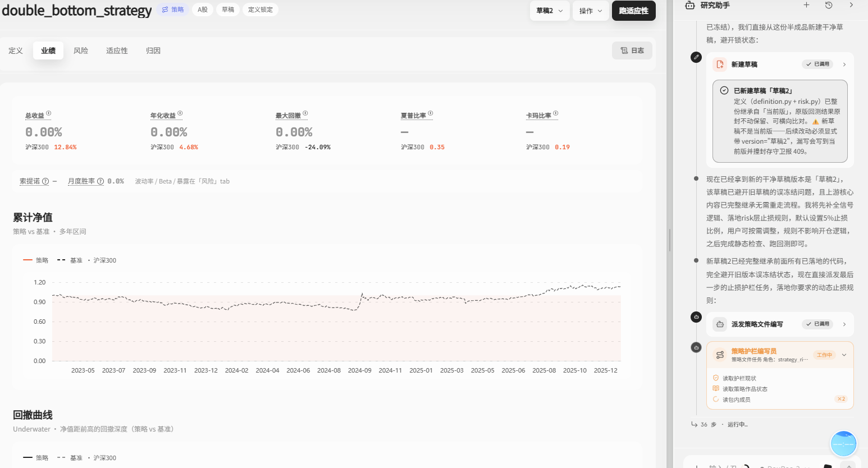This screenshot has height=468, width=868.
Task: Open the 操作 actions dropdown
Action: tap(591, 11)
